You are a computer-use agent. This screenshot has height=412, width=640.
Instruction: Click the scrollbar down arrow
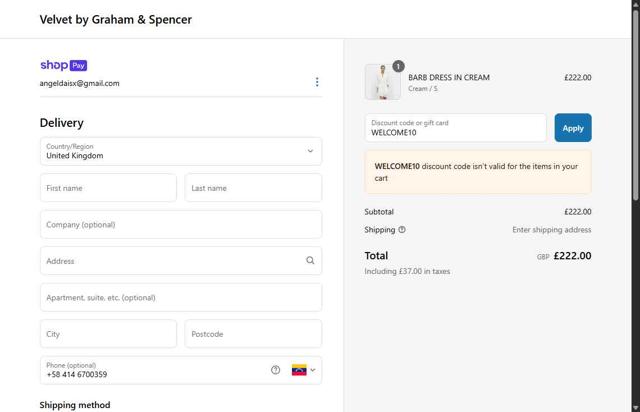click(636, 408)
